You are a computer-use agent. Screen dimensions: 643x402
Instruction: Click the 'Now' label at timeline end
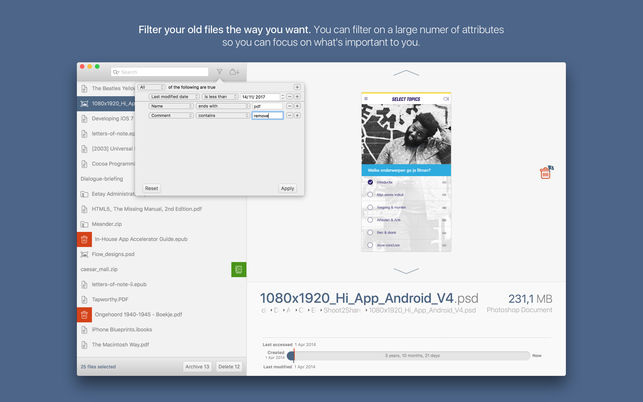click(x=537, y=356)
